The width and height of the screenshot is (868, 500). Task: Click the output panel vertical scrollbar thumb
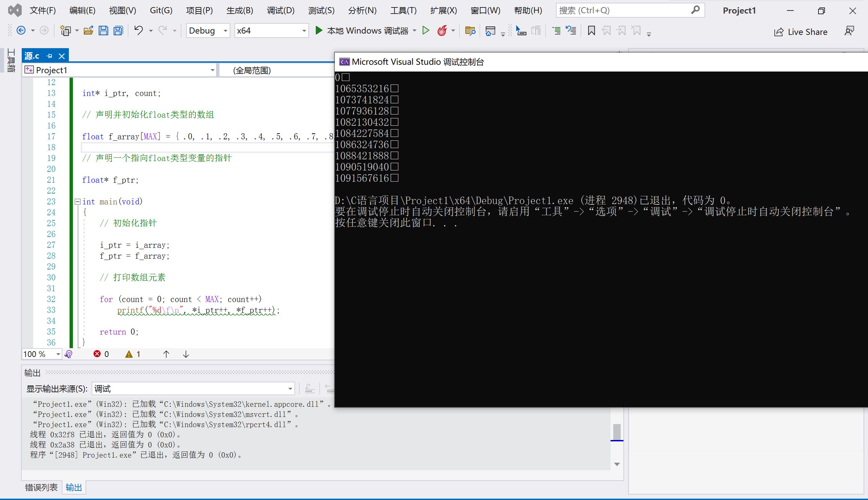click(617, 432)
